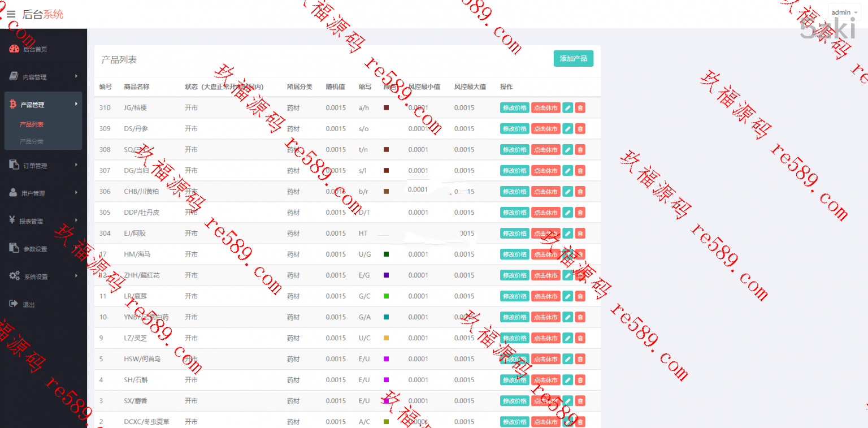
Task: Toggle market closed for DG/当归 via 点击休市
Action: pos(545,171)
